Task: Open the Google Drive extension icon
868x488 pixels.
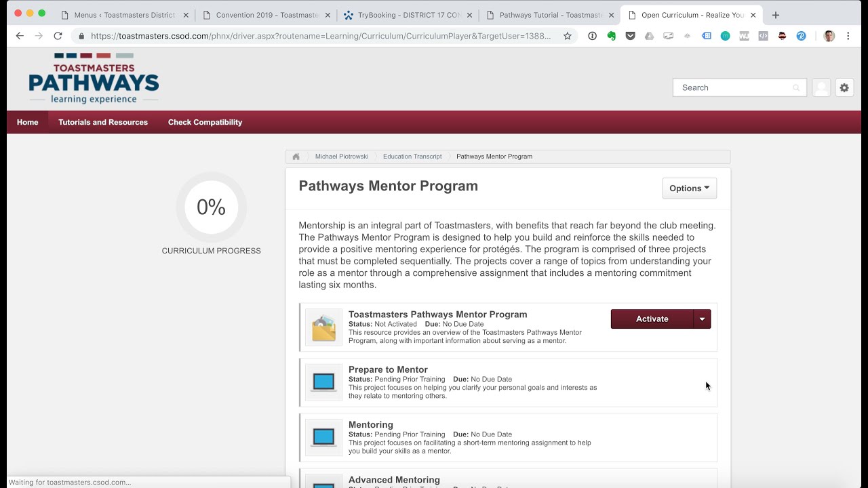Action: point(650,36)
